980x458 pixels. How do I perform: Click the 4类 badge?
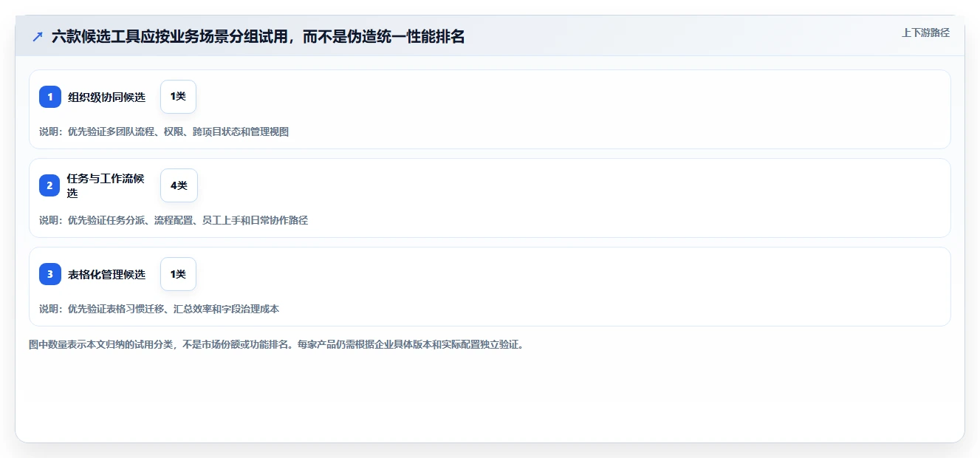point(179,185)
